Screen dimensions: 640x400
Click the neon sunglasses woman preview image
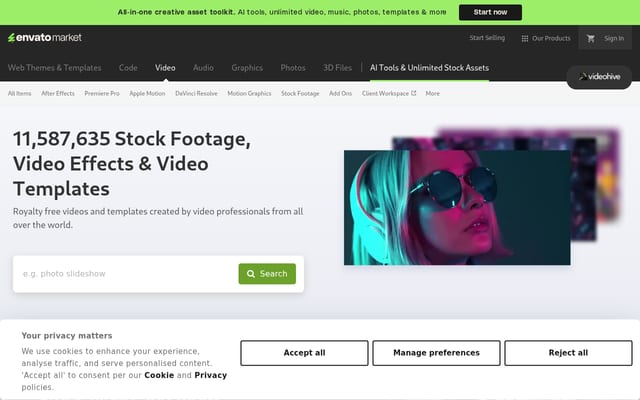coord(457,207)
